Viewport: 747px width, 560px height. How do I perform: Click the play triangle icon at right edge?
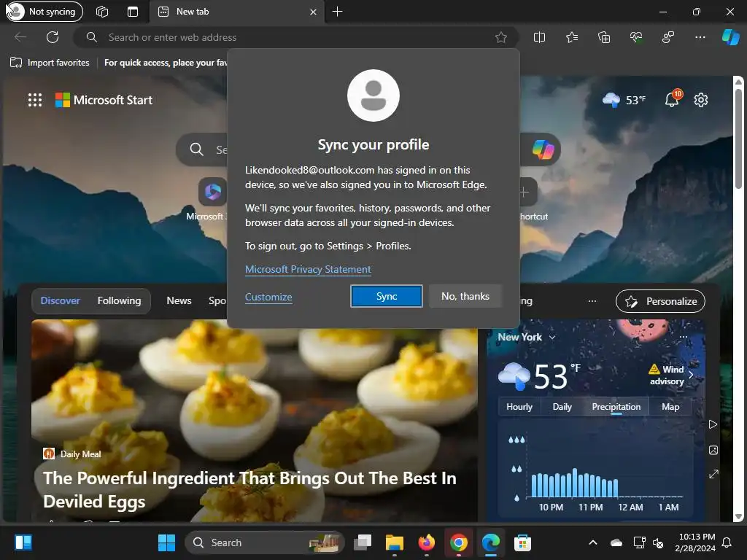click(713, 424)
